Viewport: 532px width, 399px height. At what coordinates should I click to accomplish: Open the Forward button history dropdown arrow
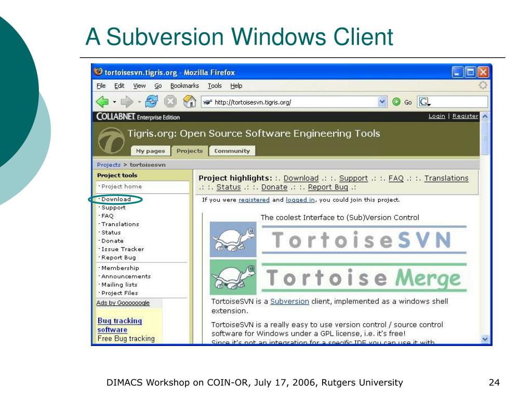tap(139, 102)
